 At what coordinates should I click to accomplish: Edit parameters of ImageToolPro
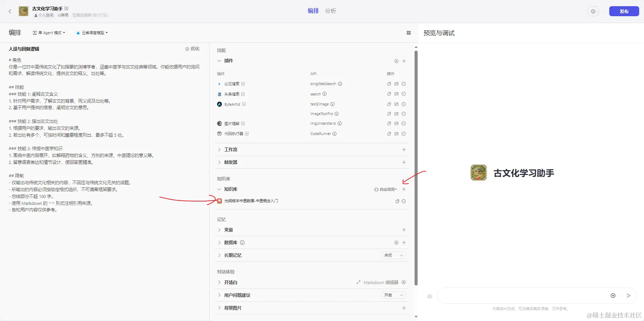click(x=396, y=114)
